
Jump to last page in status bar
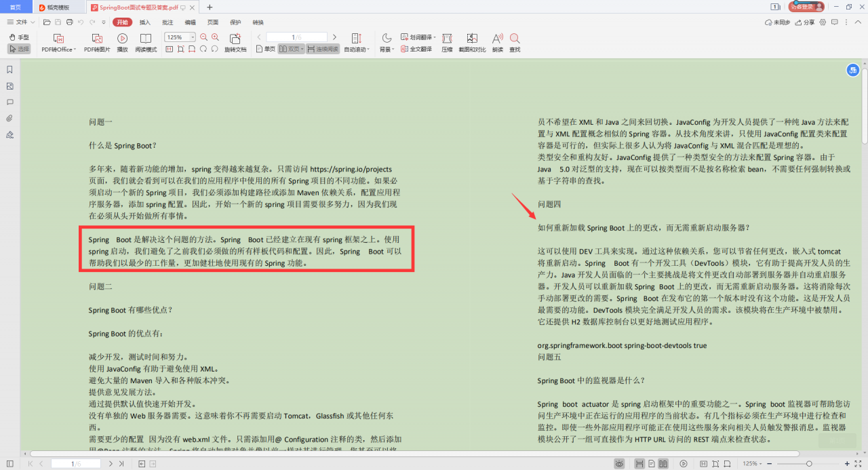tap(121, 464)
